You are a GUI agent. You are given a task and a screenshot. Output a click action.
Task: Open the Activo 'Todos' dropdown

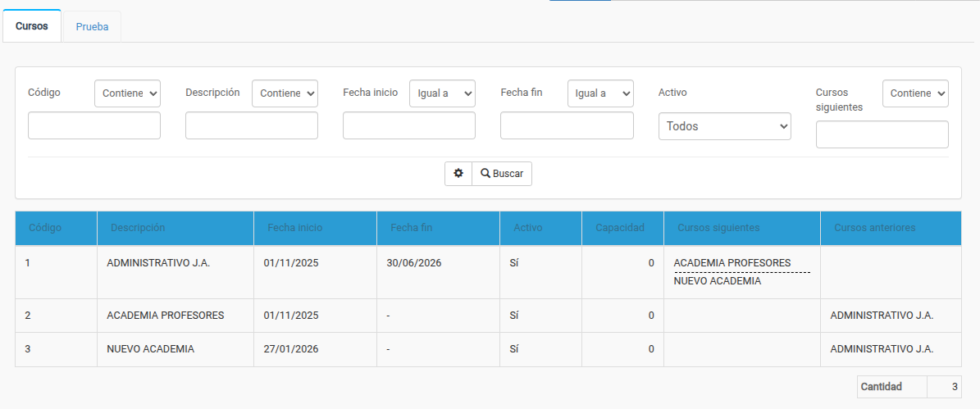click(x=724, y=126)
